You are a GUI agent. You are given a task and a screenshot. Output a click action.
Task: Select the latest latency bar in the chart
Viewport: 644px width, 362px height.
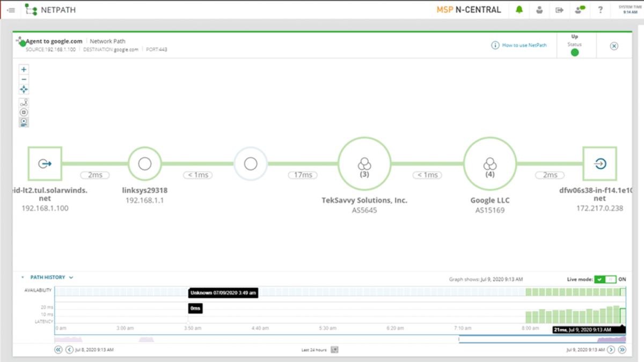pos(623,315)
